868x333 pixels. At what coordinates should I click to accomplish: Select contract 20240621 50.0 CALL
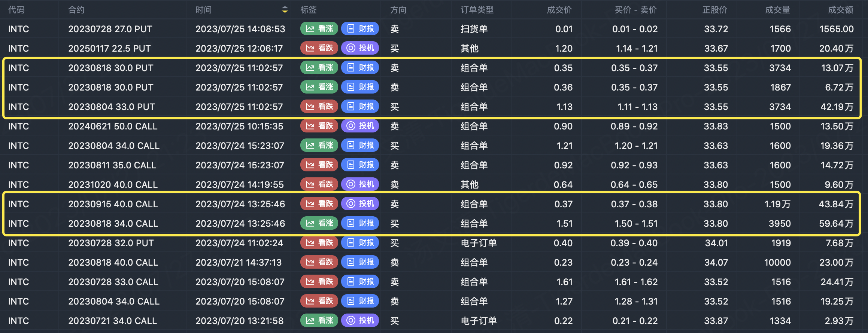coord(113,126)
